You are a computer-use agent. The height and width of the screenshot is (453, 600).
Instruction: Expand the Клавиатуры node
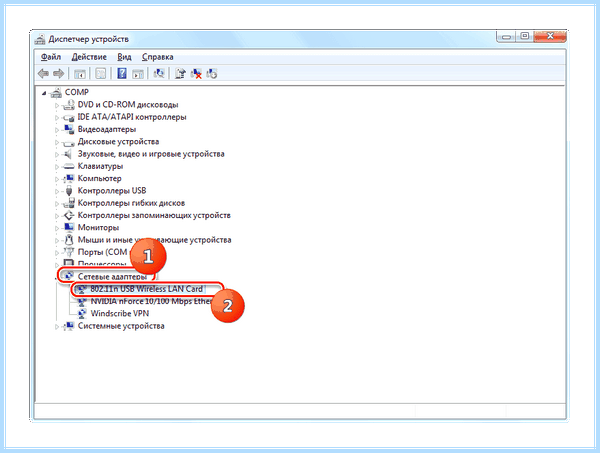pos(57,167)
